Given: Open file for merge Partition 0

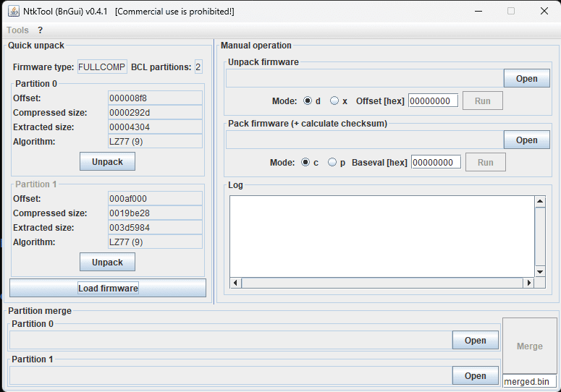Looking at the screenshot, I should (x=475, y=341).
